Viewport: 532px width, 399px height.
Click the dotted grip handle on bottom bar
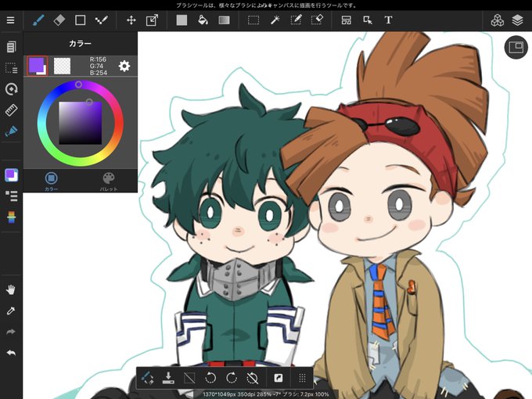302,378
